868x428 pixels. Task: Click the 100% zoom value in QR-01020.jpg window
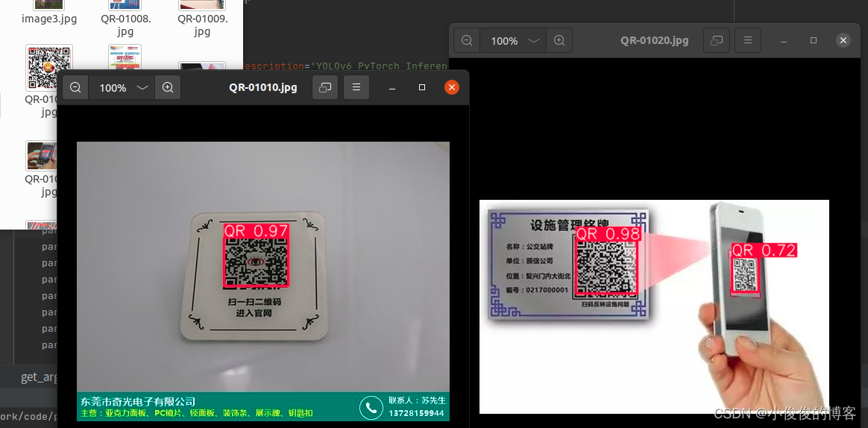point(504,41)
